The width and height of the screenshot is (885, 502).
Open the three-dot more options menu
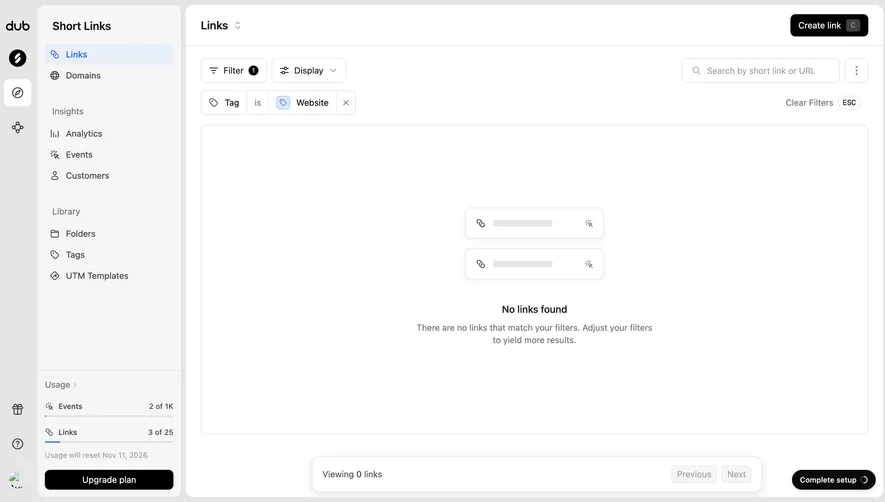point(856,71)
